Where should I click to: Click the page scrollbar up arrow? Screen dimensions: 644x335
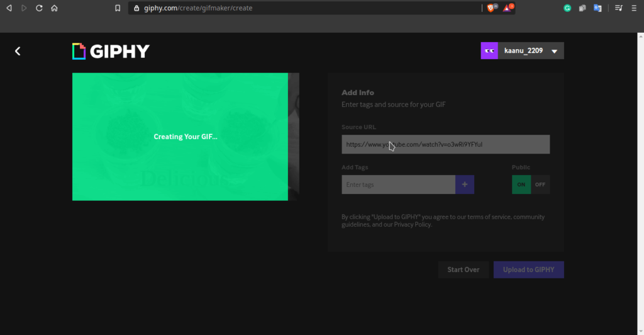point(640,36)
